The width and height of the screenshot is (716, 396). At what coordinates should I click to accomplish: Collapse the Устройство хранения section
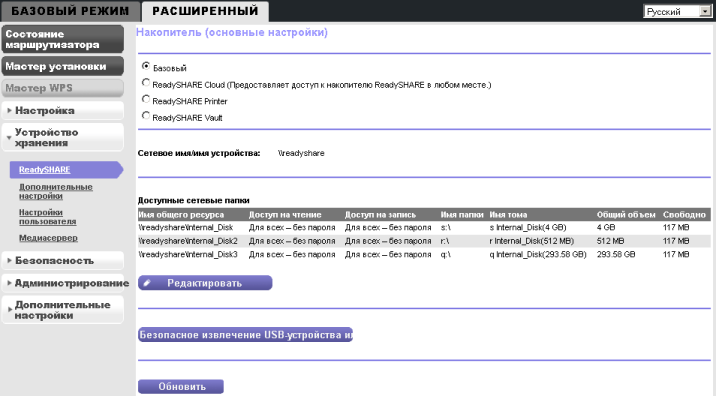(x=63, y=137)
